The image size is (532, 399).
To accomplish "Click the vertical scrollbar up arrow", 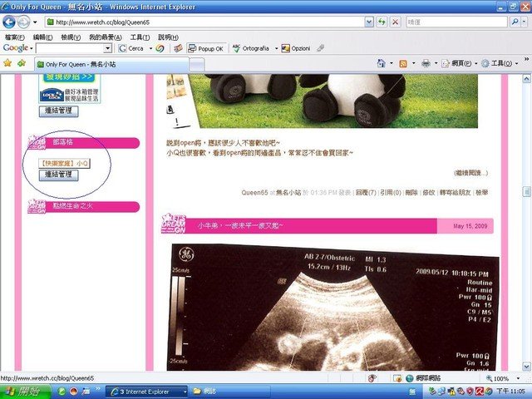I will [x=526, y=80].
